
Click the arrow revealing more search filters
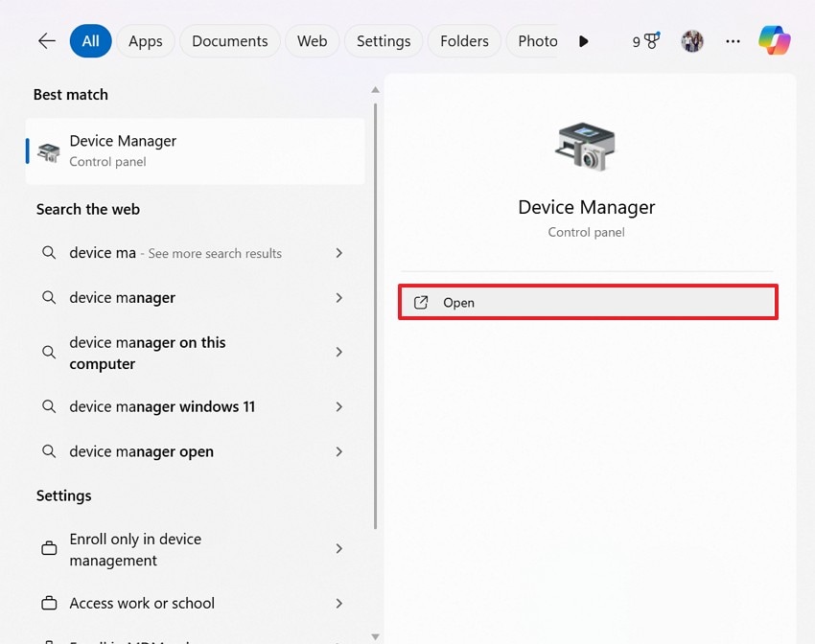click(584, 41)
